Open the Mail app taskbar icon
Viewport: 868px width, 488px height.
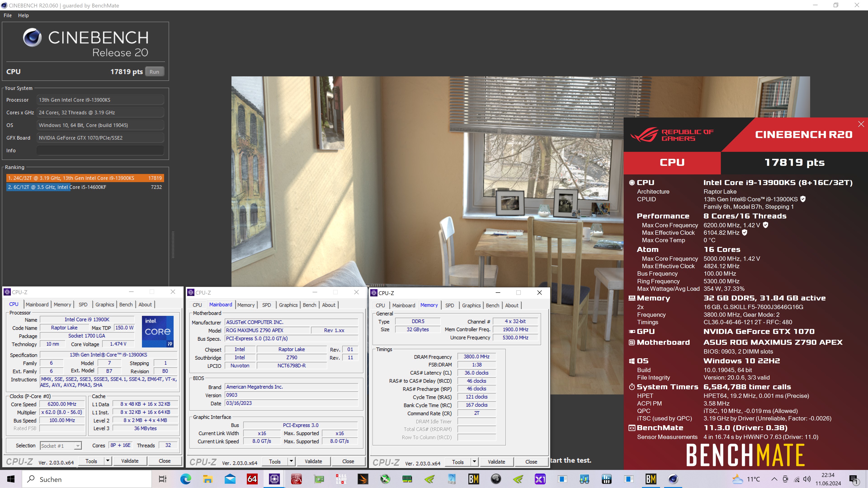coord(230,479)
